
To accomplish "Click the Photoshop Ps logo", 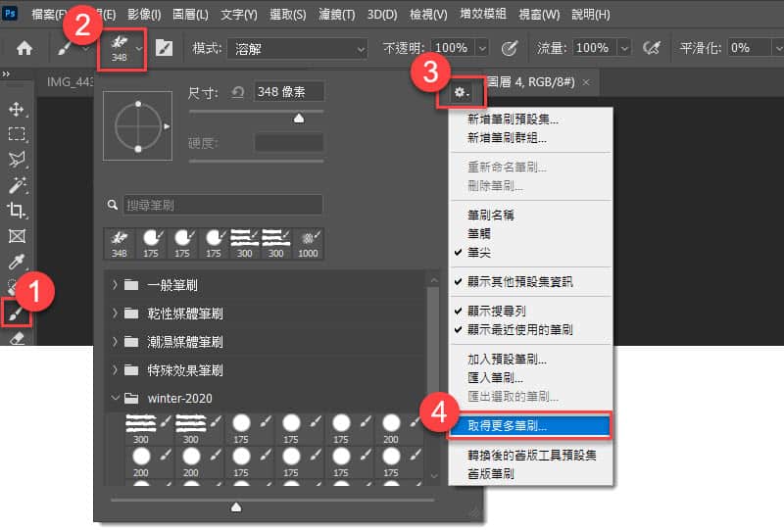I will tap(10, 14).
